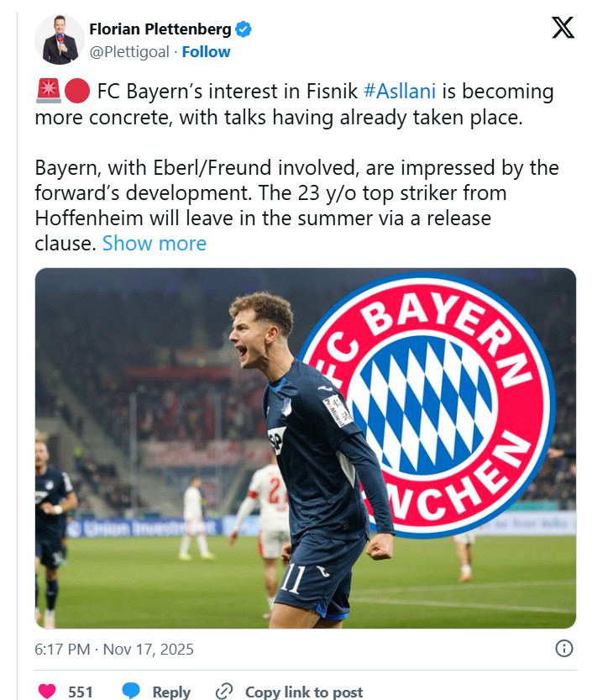Expand the post with Show more
The image size is (592, 700).
(x=154, y=244)
